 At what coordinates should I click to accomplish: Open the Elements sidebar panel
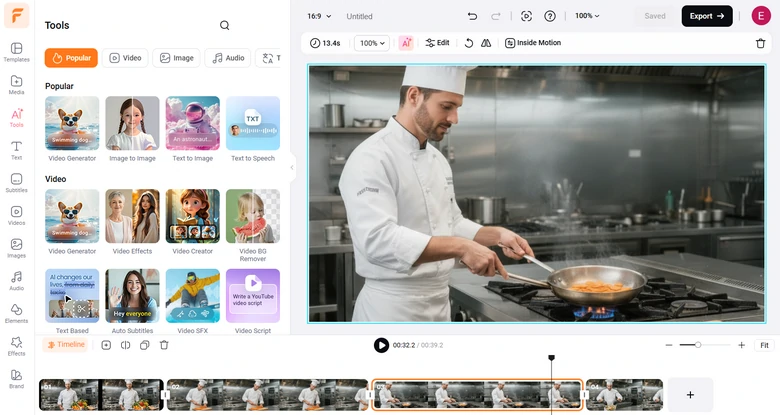16,314
